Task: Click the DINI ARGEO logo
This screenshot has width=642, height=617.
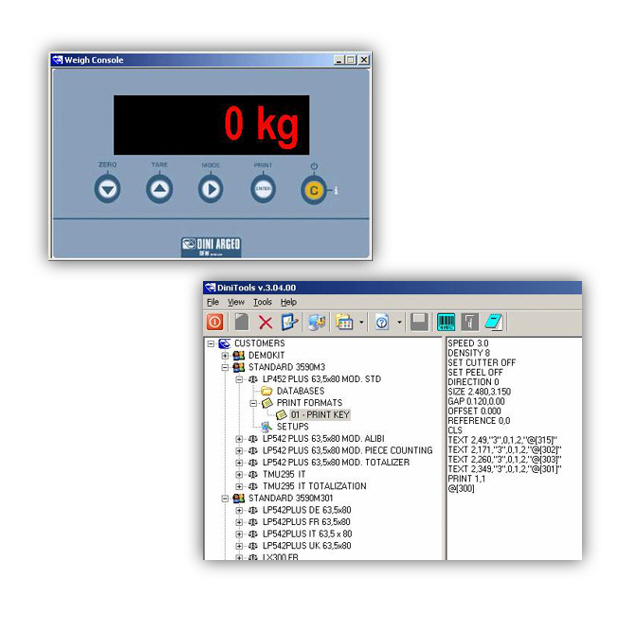Action: [211, 245]
